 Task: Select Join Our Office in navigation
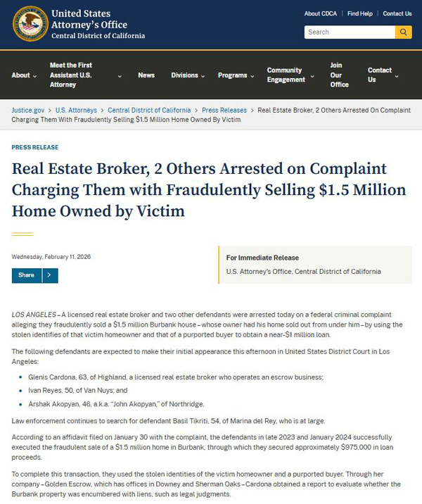[339, 75]
